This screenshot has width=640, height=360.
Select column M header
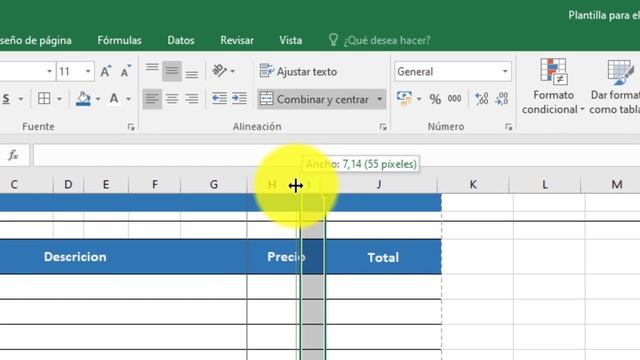coord(611,184)
